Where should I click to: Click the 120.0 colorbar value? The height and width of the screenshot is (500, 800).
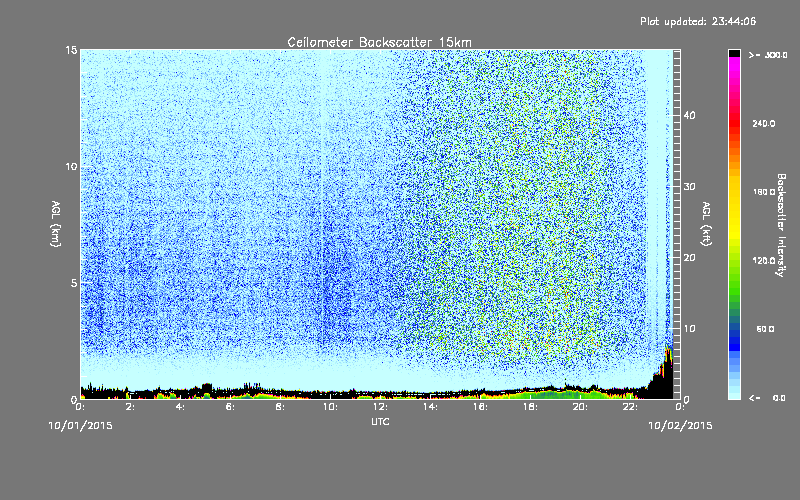(x=764, y=261)
